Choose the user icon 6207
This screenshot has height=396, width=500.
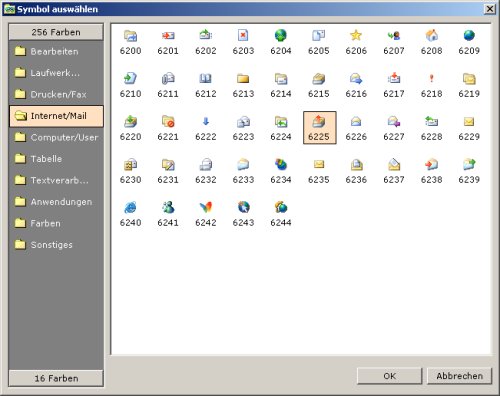[394, 35]
